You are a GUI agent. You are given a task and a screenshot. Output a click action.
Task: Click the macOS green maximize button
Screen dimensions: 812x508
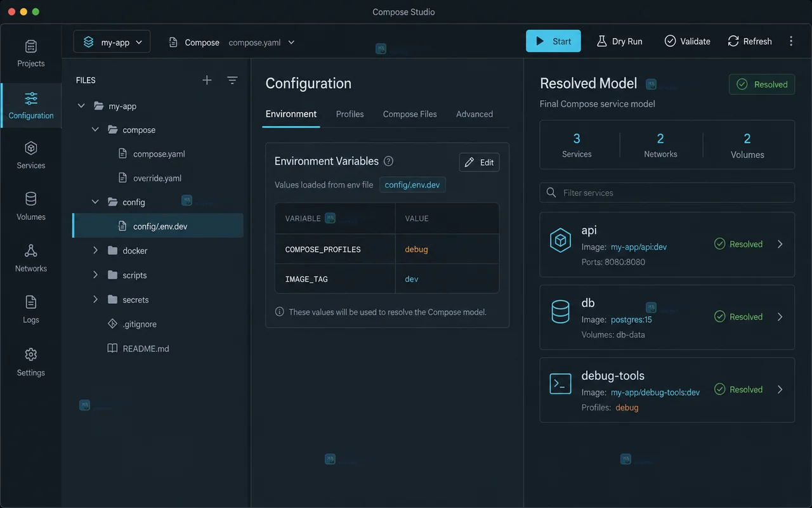[x=36, y=12]
